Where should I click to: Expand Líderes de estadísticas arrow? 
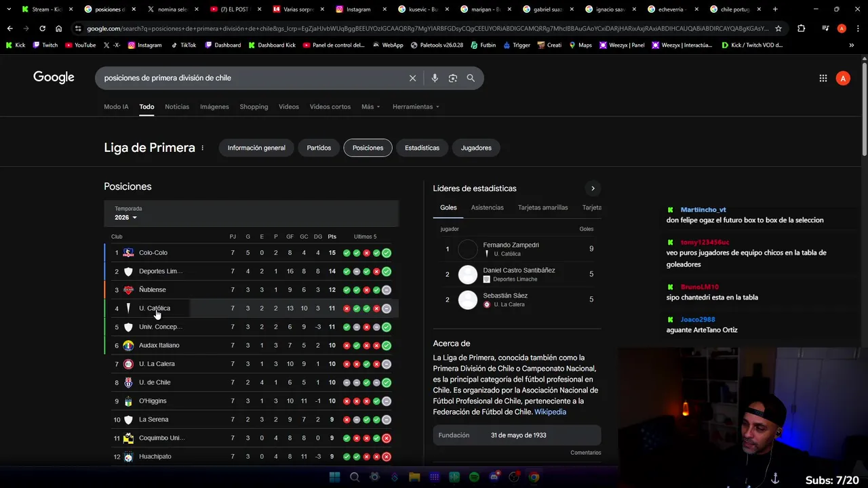pyautogui.click(x=593, y=188)
